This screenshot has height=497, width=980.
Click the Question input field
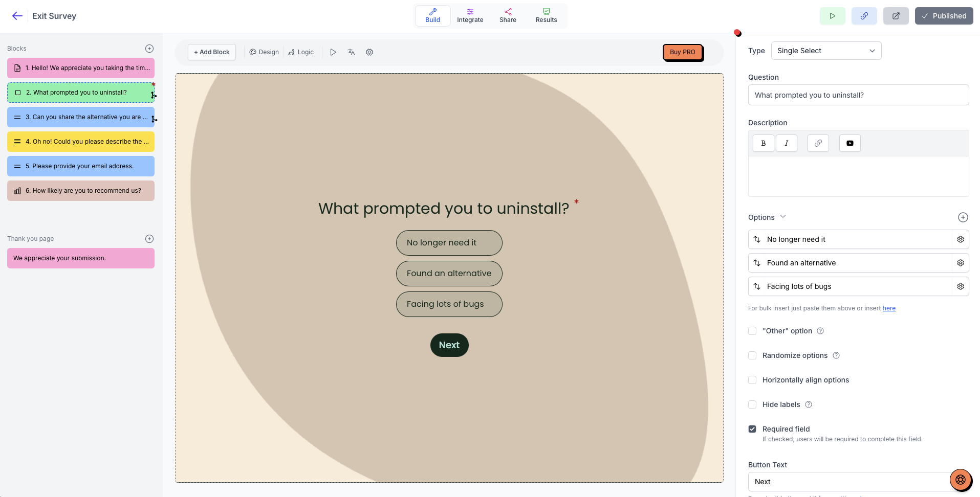(x=858, y=95)
